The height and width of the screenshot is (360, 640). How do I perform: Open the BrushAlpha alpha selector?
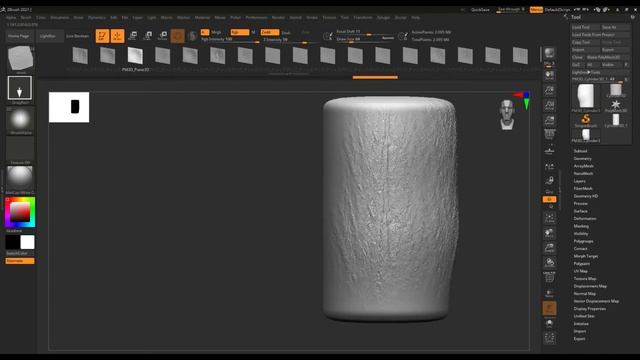pyautogui.click(x=20, y=119)
